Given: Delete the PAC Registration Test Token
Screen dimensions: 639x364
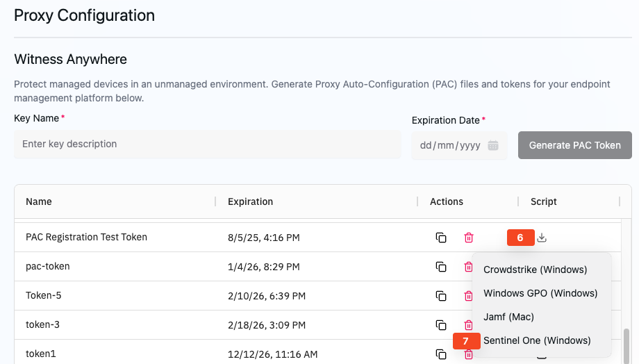Looking at the screenshot, I should (x=469, y=238).
